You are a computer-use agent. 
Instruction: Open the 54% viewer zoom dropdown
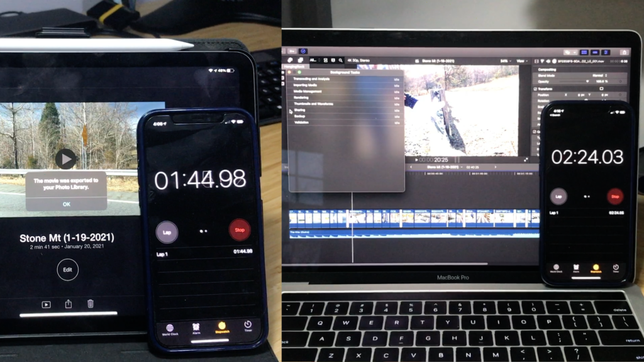tap(506, 61)
